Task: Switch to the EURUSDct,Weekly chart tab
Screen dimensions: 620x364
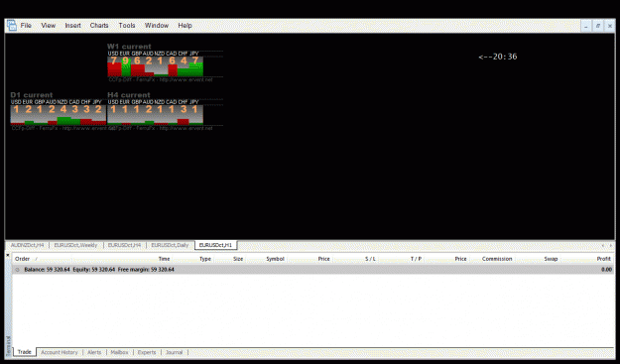Action: pyautogui.click(x=75, y=245)
